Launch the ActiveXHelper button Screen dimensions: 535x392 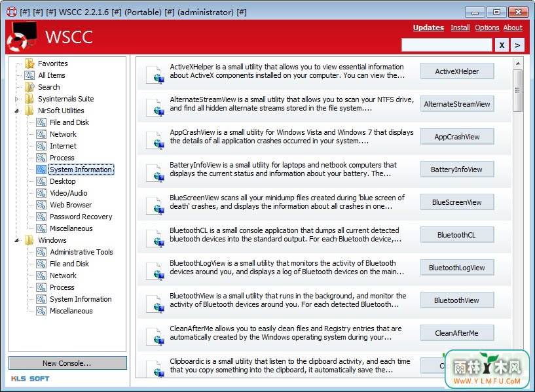click(457, 71)
